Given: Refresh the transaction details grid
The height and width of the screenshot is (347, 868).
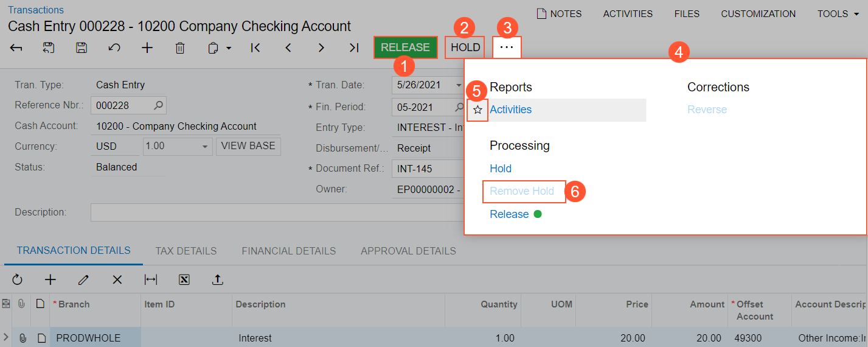Looking at the screenshot, I should coord(17,279).
